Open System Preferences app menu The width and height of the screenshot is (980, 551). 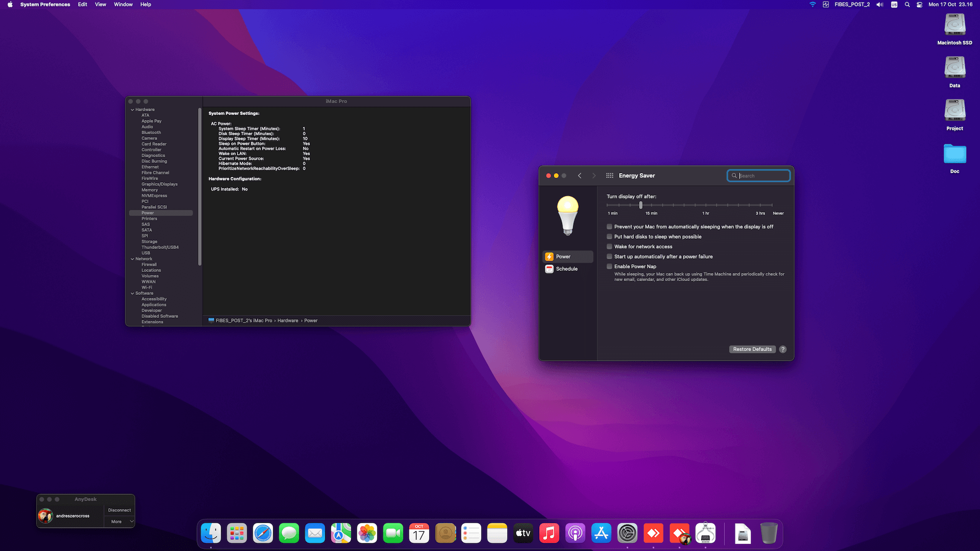(x=45, y=5)
